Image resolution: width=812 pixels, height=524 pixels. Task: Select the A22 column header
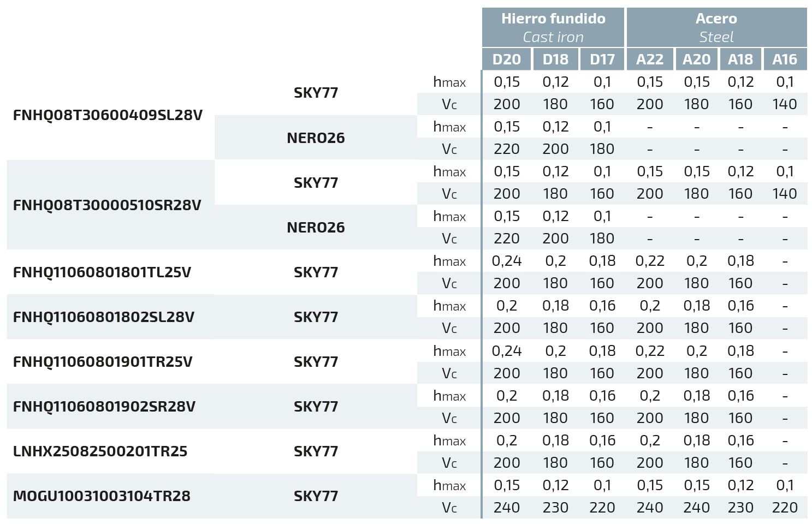(650, 59)
